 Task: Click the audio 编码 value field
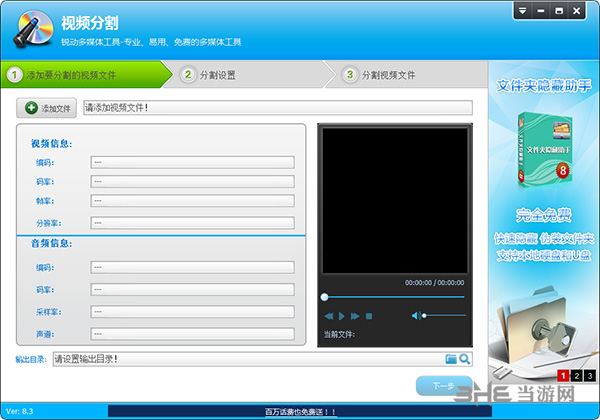[192, 267]
